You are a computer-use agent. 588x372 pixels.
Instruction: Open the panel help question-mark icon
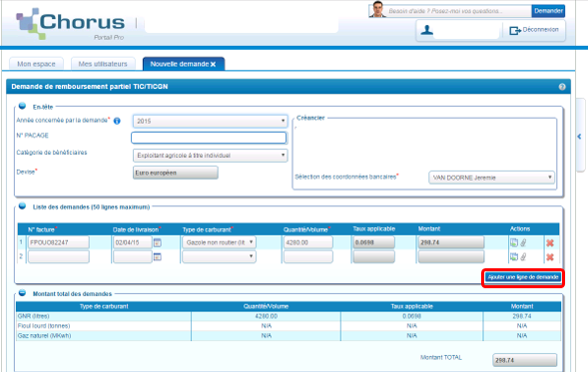click(562, 87)
